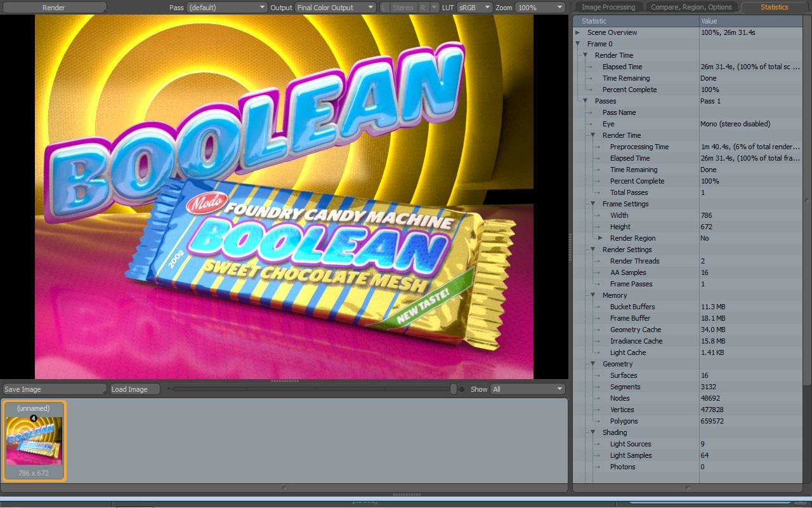Click the Mono (stereo disabled) value
This screenshot has height=508, width=812.
click(x=735, y=124)
